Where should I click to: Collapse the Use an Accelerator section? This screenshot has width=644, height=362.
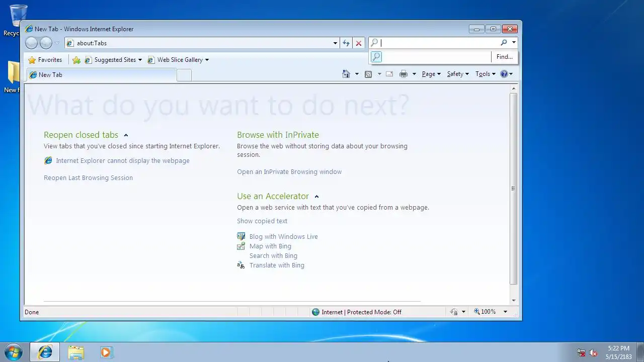tap(316, 197)
